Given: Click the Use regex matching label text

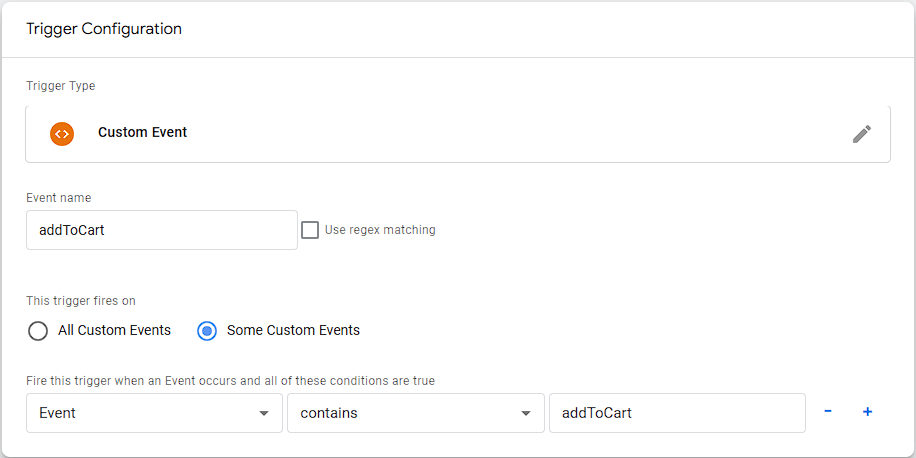Looking at the screenshot, I should 380,230.
